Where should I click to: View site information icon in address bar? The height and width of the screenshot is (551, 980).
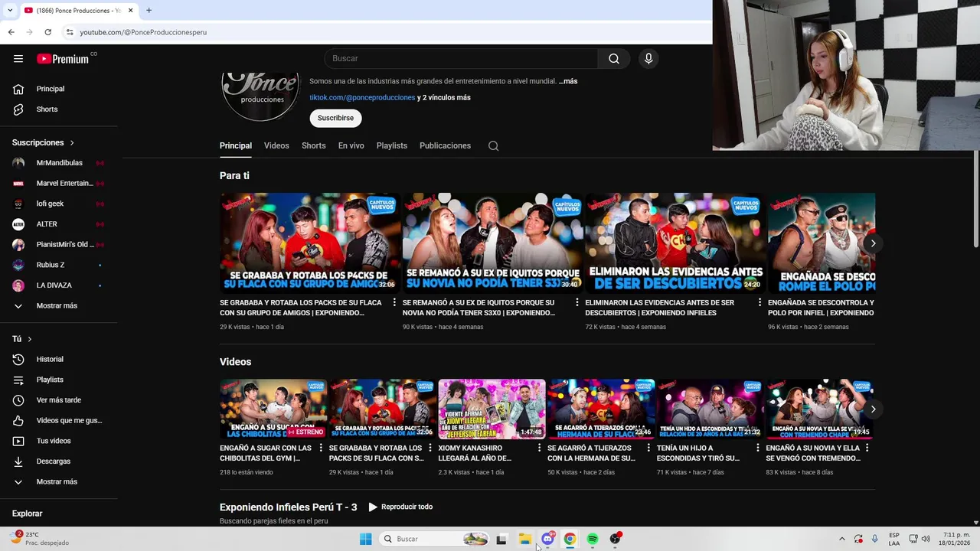[x=69, y=32]
